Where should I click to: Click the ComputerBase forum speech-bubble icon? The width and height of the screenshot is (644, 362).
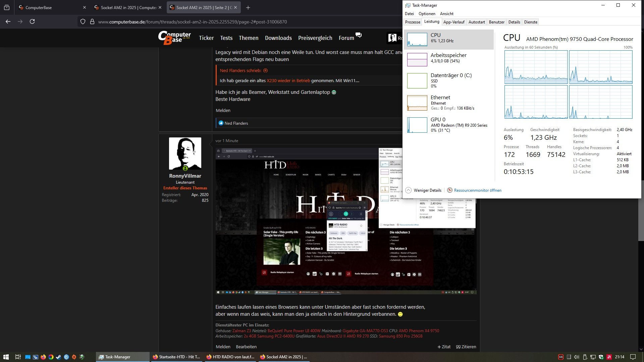[359, 35]
